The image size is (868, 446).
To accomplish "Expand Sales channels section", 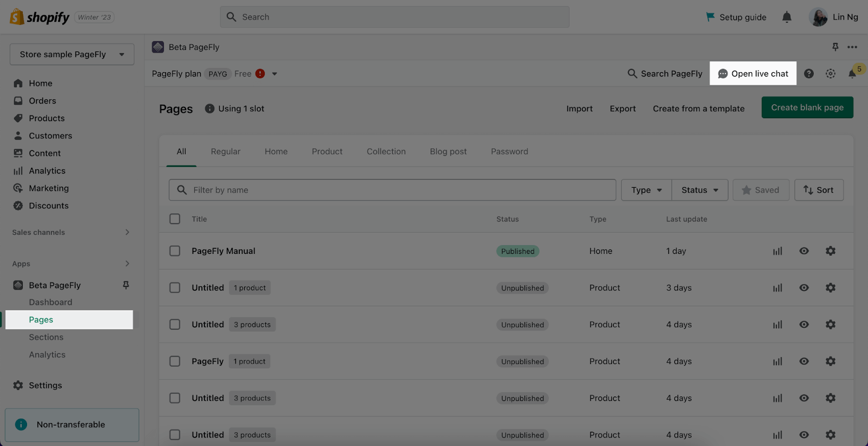I will 127,232.
